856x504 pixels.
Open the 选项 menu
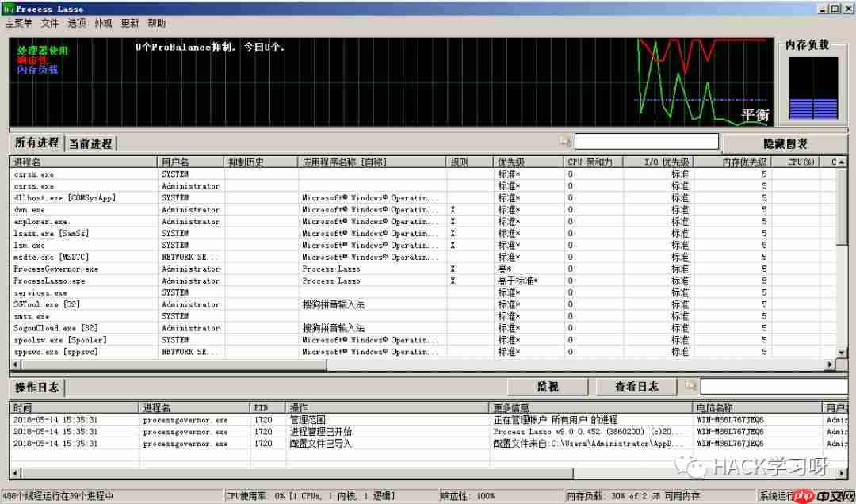point(76,23)
